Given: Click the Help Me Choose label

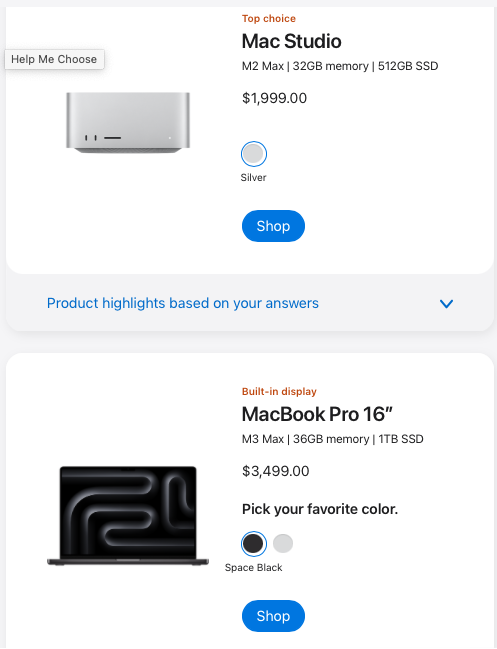Looking at the screenshot, I should tap(54, 60).
